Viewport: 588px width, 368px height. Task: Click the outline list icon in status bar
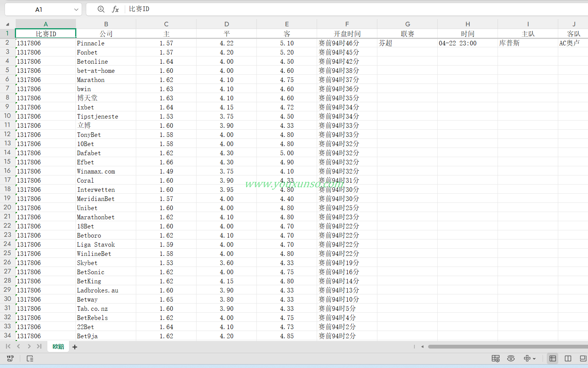tap(30, 358)
